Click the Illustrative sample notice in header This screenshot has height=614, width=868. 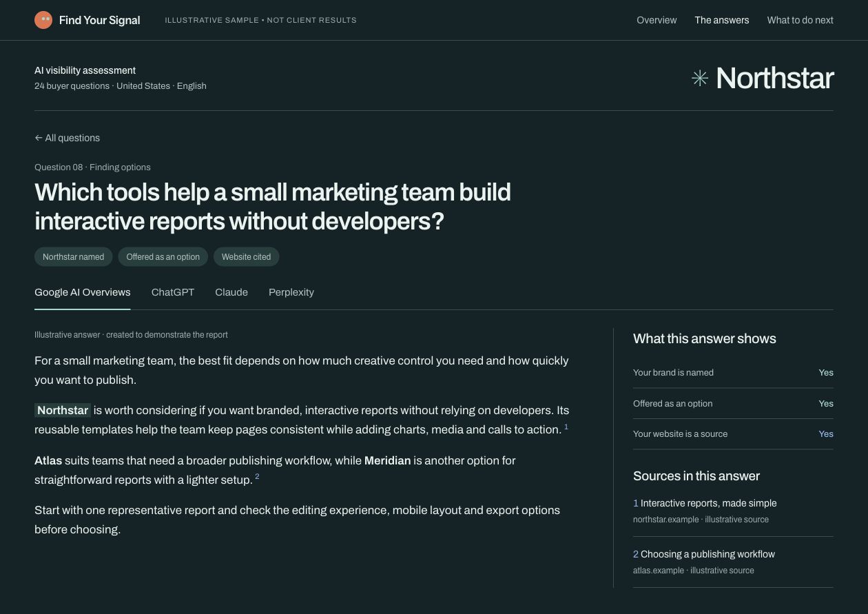pyautogui.click(x=261, y=20)
